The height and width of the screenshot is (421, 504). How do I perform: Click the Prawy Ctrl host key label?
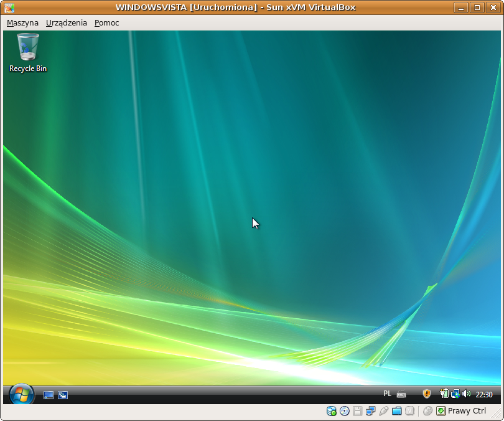tap(467, 411)
